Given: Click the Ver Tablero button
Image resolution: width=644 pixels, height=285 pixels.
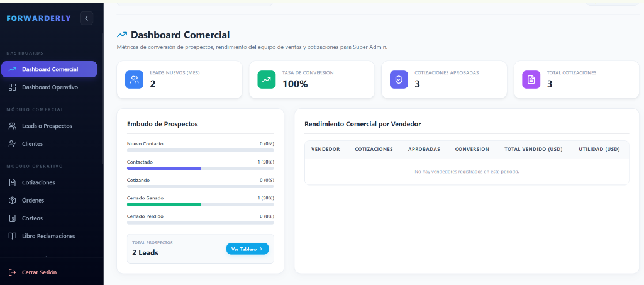Looking at the screenshot, I should tap(247, 249).
